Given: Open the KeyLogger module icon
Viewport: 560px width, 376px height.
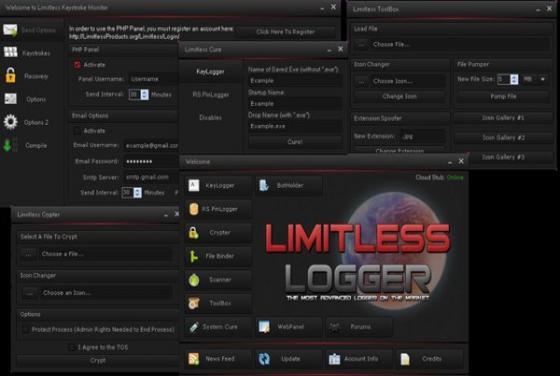Looking at the screenshot, I should 194,185.
